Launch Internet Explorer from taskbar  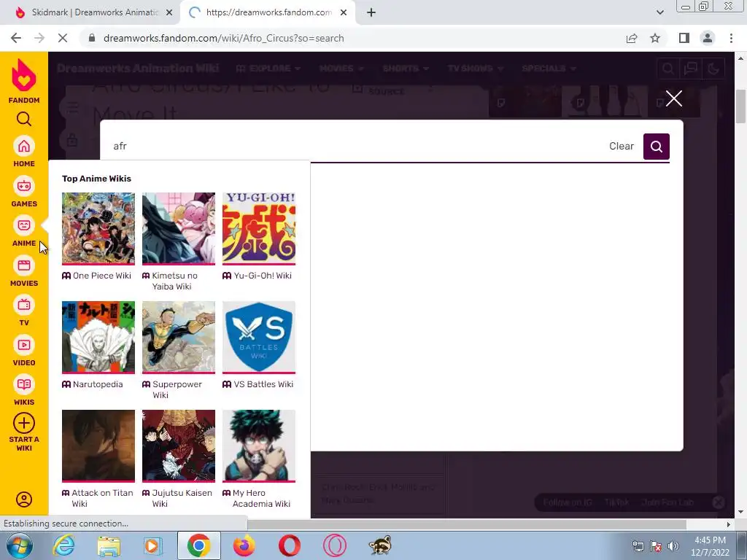point(63,545)
